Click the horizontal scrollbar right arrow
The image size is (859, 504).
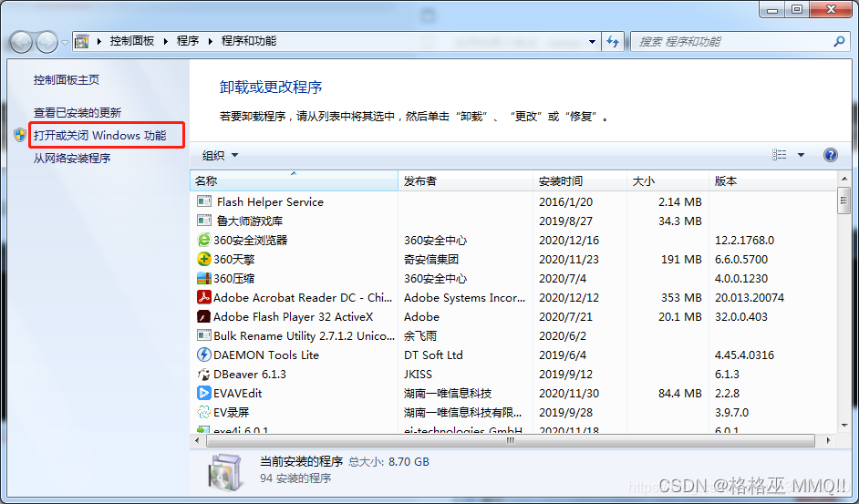(x=828, y=440)
